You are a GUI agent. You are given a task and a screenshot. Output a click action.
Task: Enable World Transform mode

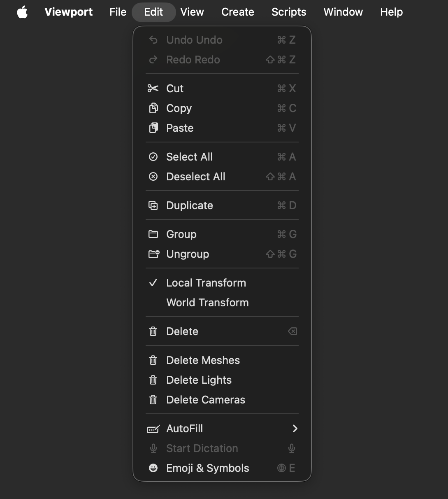(x=222, y=303)
